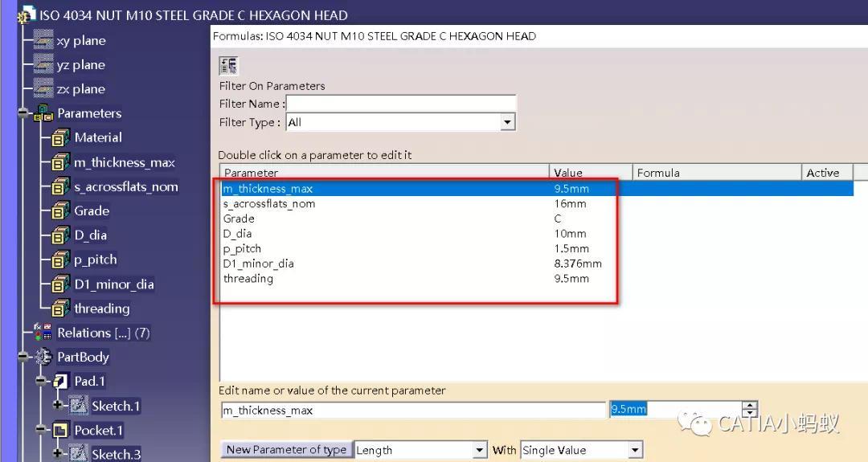Select the zx plane icon
The width and height of the screenshot is (868, 462).
[43, 88]
